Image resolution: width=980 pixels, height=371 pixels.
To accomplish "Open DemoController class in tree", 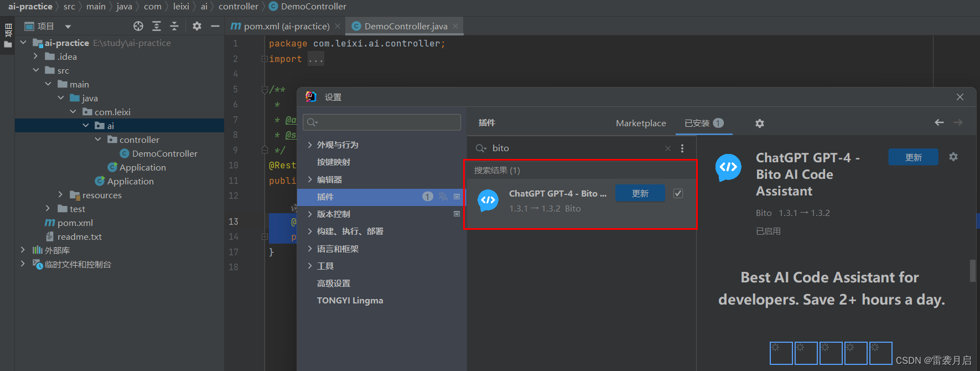I will click(164, 153).
